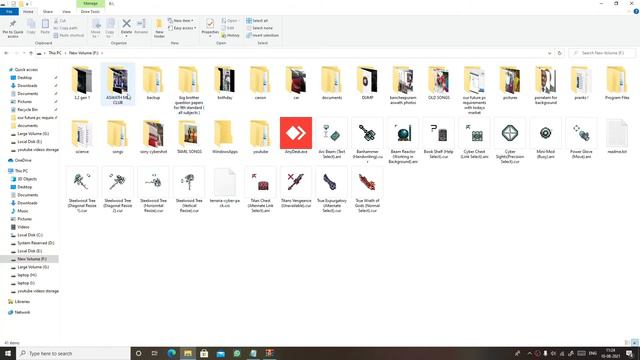Select Cyber Sights (Precision Select) file

point(510,140)
